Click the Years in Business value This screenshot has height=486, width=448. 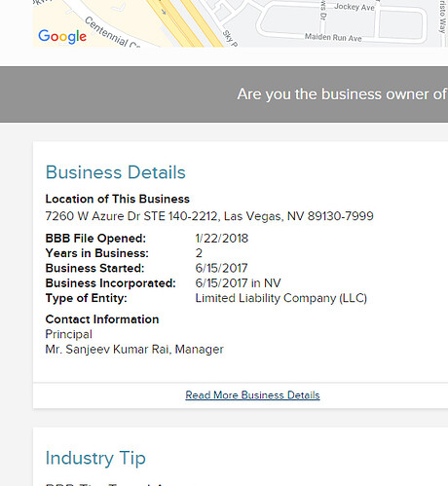tap(199, 253)
